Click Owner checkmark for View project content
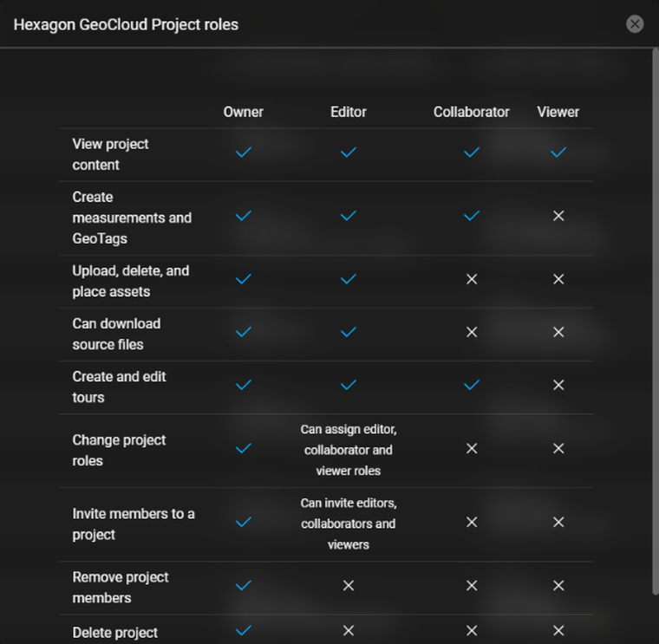The image size is (659, 644). pos(244,152)
